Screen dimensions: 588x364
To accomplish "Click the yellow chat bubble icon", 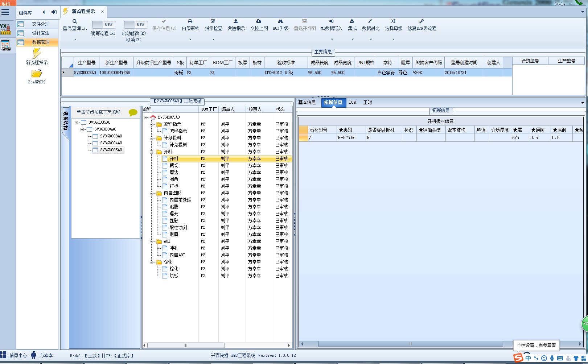I will [133, 113].
